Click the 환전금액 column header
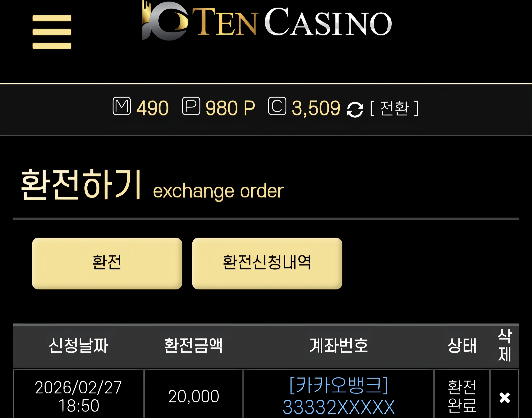The height and width of the screenshot is (418, 532). click(x=193, y=346)
